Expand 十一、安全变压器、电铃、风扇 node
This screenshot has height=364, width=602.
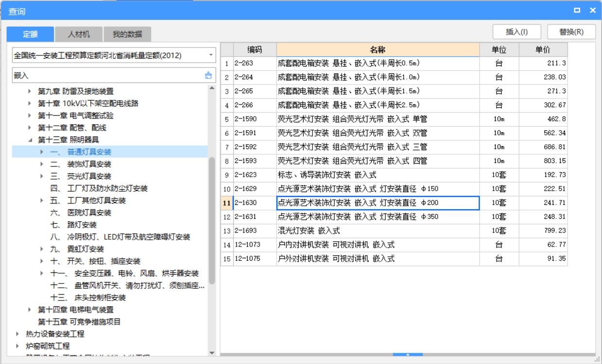42,273
